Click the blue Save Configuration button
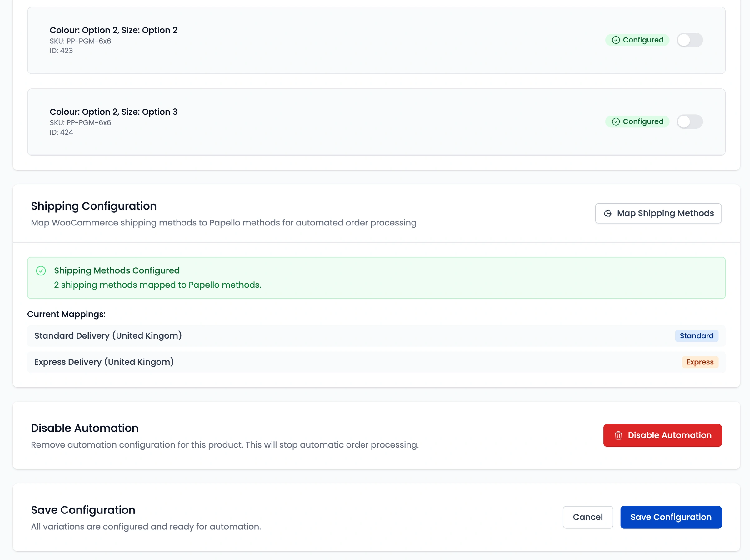Screen dimensions: 750x560 (x=671, y=517)
